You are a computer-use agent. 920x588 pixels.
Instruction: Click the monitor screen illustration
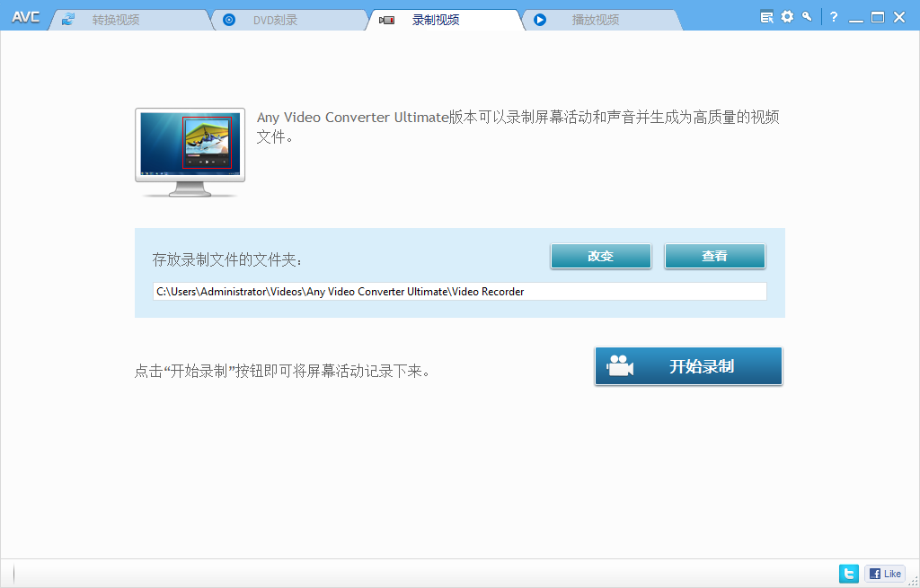coord(190,145)
